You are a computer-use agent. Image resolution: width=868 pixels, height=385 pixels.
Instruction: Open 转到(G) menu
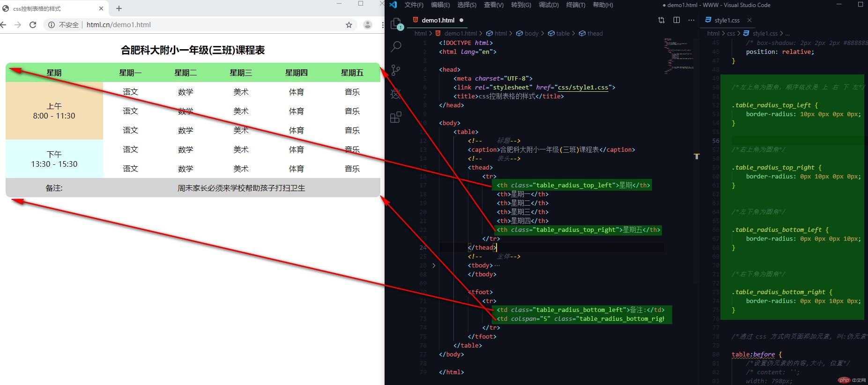tap(521, 5)
